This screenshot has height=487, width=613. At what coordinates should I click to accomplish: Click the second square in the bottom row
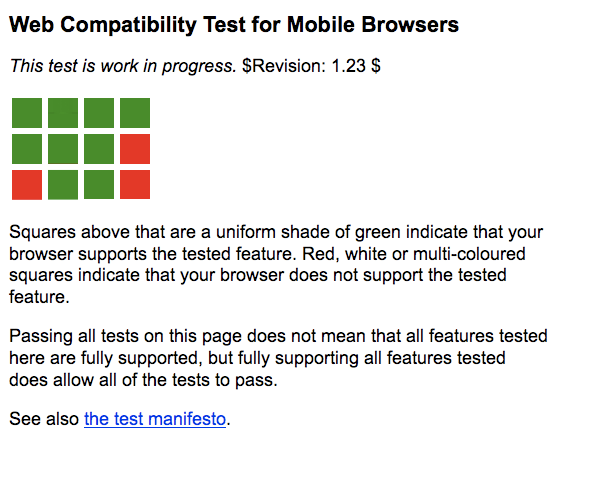pos(63,185)
